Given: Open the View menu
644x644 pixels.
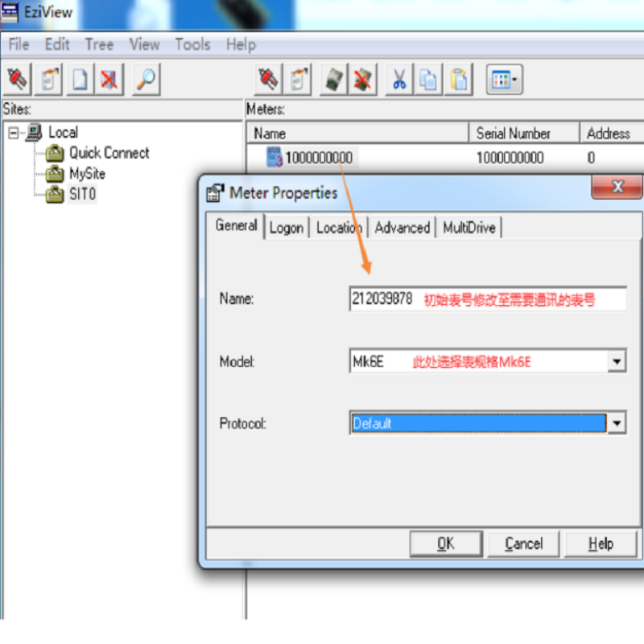Looking at the screenshot, I should pyautogui.click(x=144, y=44).
